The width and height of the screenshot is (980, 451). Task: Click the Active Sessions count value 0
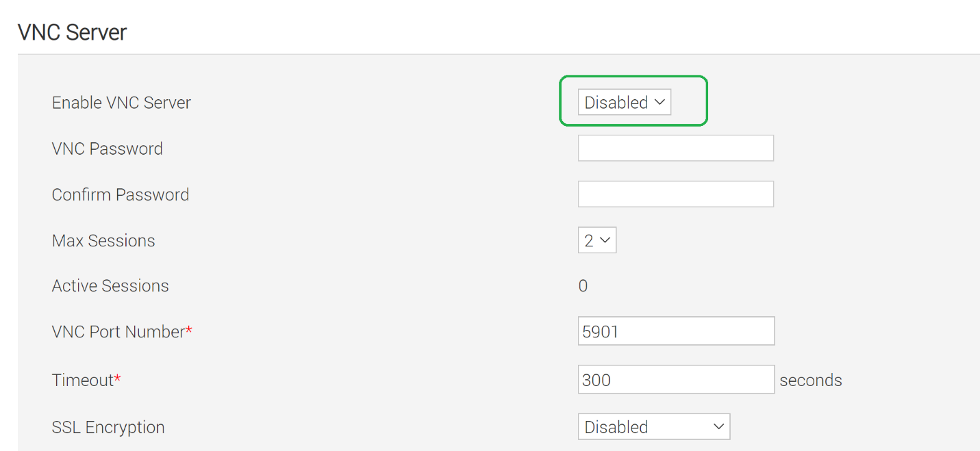[583, 285]
